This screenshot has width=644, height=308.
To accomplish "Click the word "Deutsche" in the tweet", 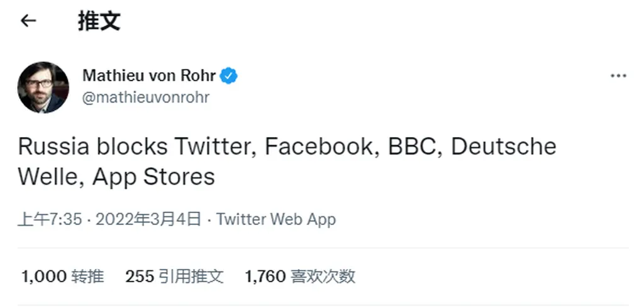I will point(504,146).
